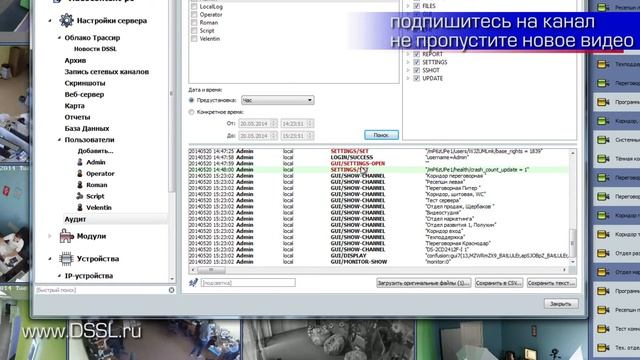Collapse the Облако Трассир tree node
Viewport: 640px width, 360px height.
59,38
